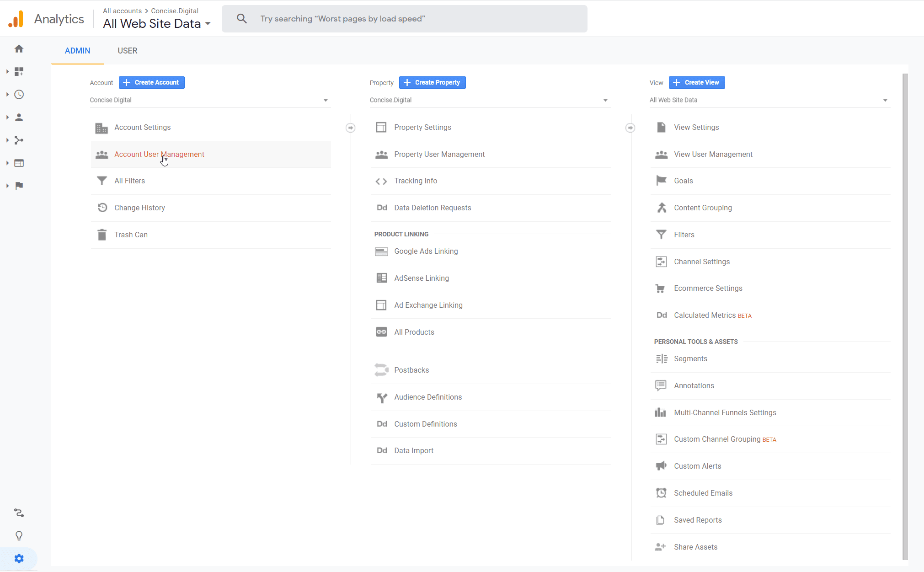Expand the Concise Digital account dropdown
Screen dimensions: 924x572
pos(209,100)
